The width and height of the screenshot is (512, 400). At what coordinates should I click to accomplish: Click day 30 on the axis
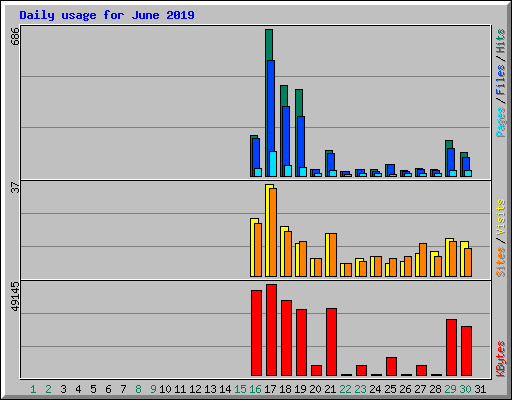click(465, 389)
